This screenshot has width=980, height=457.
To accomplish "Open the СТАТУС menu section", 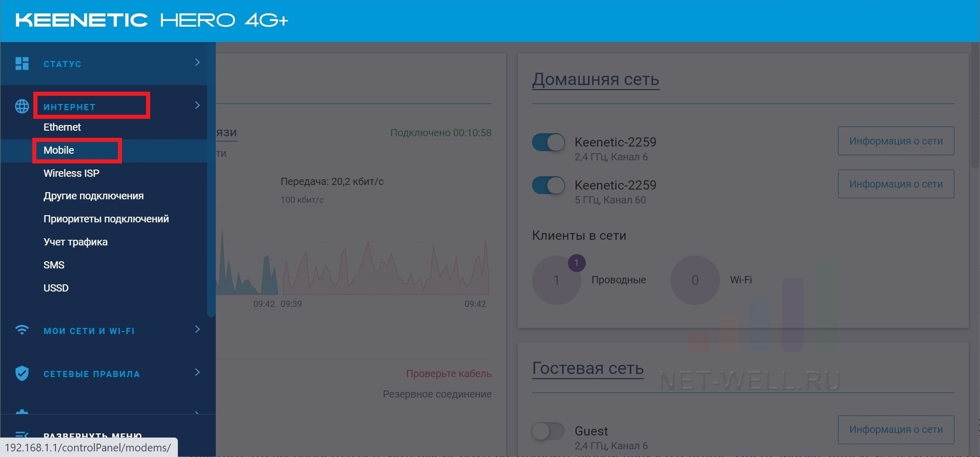I will tap(62, 64).
